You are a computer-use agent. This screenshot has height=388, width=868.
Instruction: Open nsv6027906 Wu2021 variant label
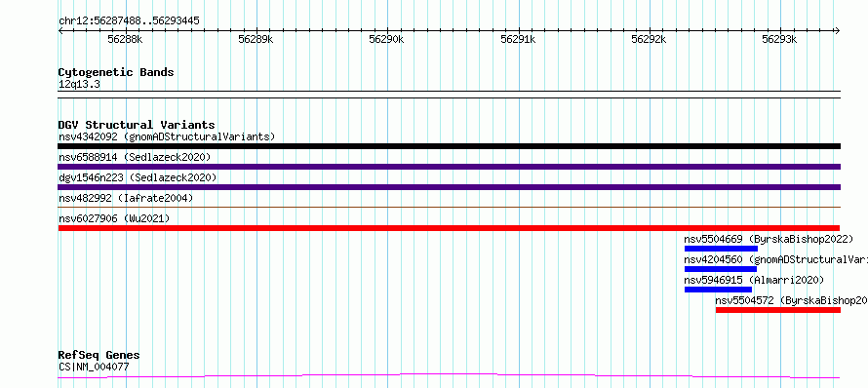pyautogui.click(x=114, y=218)
